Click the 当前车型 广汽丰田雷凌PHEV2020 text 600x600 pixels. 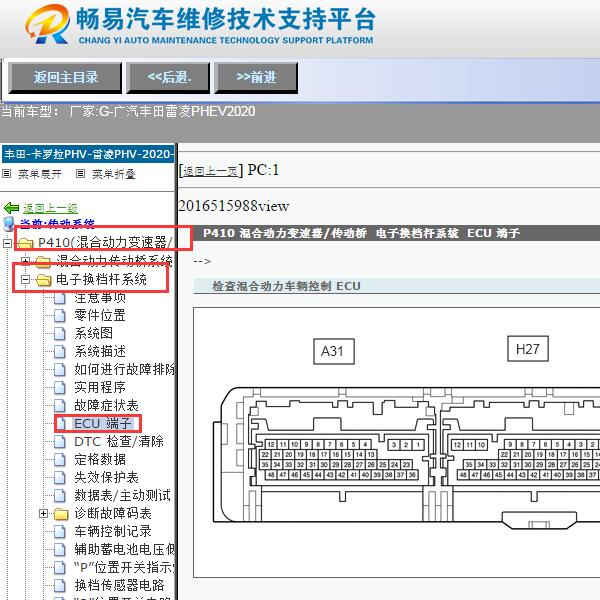pos(128,112)
